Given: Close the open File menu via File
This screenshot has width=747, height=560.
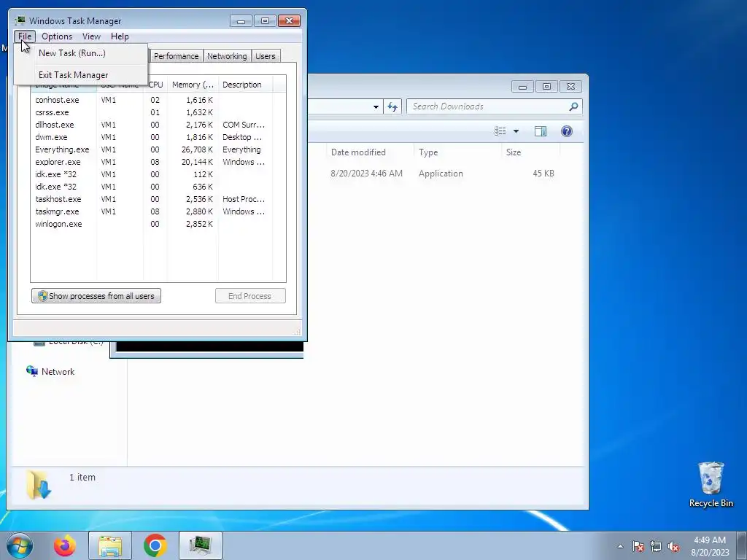Looking at the screenshot, I should [x=25, y=36].
